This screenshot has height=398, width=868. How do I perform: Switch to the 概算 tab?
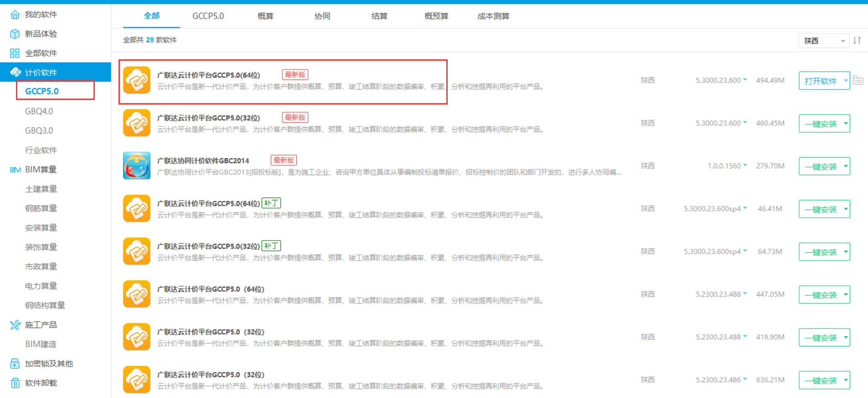coord(265,16)
